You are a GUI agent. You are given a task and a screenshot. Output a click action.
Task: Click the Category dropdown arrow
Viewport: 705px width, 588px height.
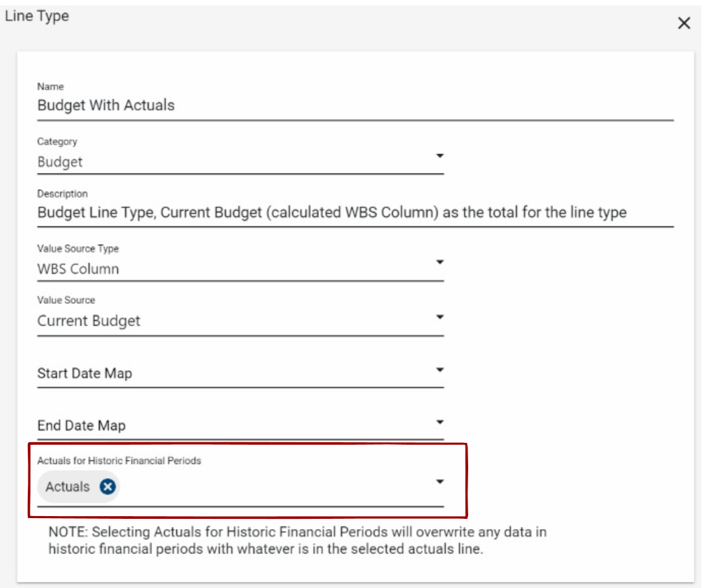coord(440,156)
